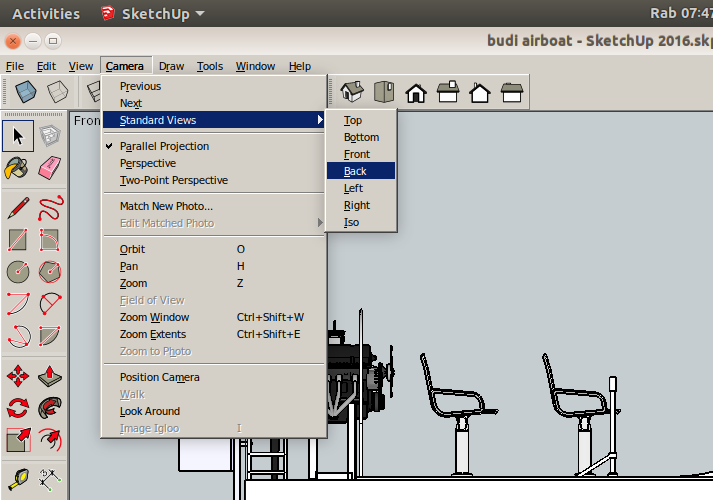Choose Zoom Extents entry
The height and width of the screenshot is (500, 713).
[213, 335]
